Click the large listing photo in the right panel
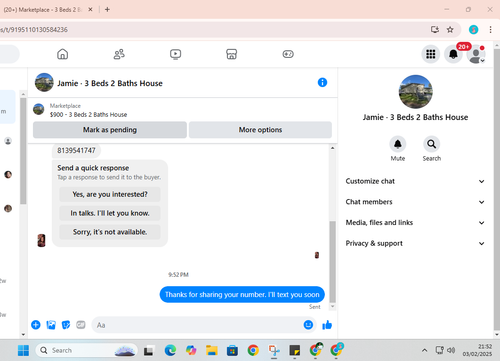The width and height of the screenshot is (500, 361). pos(415,92)
